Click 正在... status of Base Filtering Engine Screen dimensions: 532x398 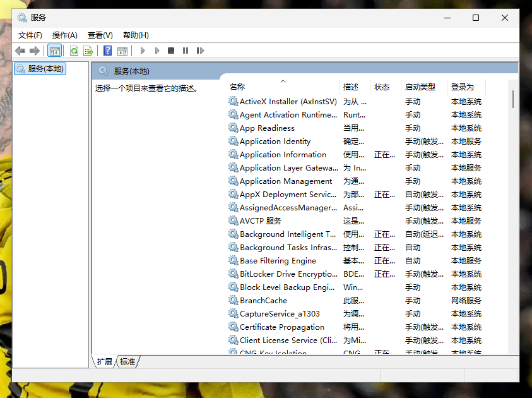pyautogui.click(x=384, y=261)
